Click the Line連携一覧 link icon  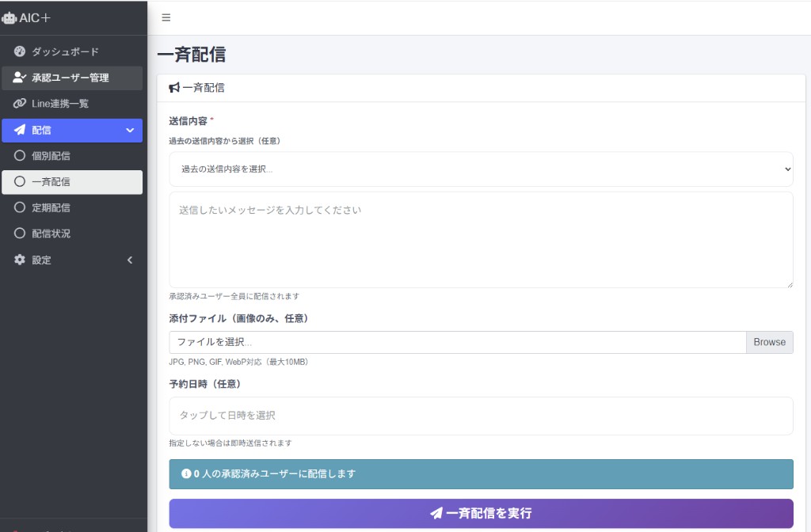(18, 103)
